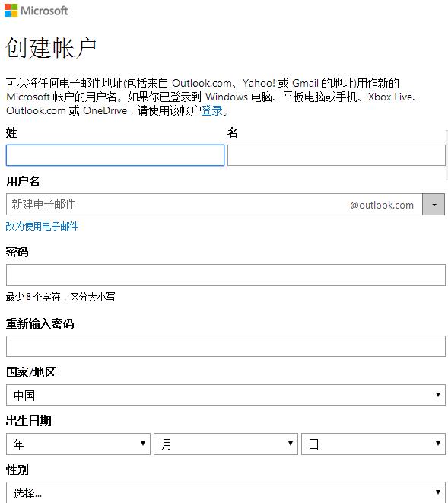Click the 登录 sign-in link

211,110
